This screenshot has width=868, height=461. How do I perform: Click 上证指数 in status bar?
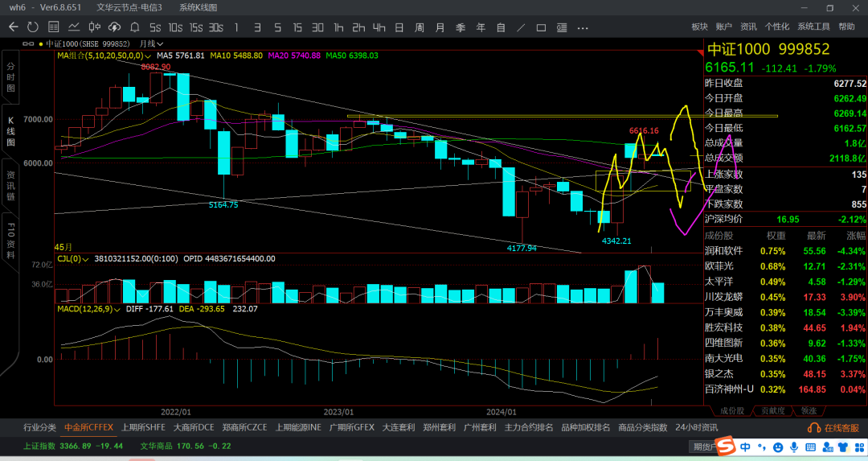39,446
